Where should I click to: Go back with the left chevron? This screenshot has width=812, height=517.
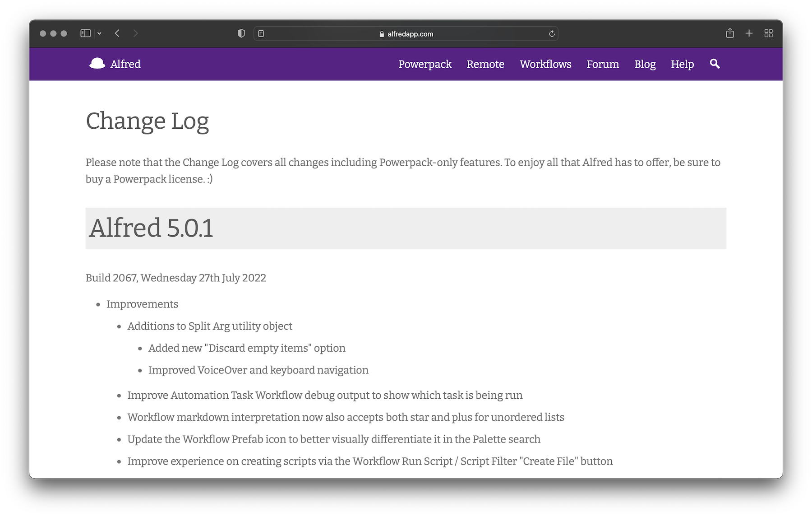coord(117,33)
